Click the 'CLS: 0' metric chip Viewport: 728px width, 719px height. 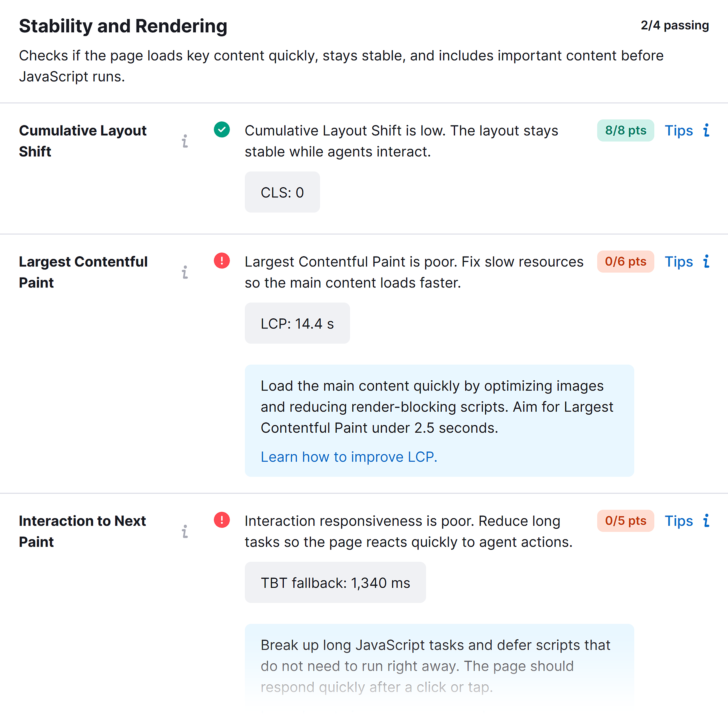pos(282,192)
